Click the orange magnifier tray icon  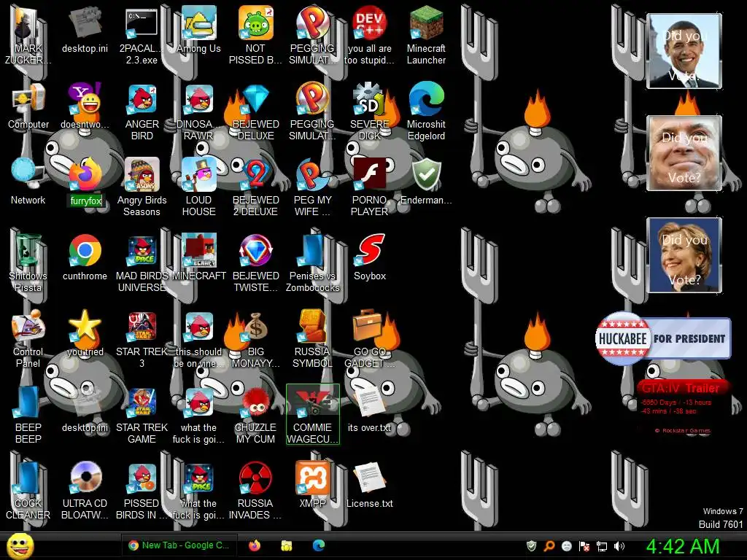click(549, 546)
